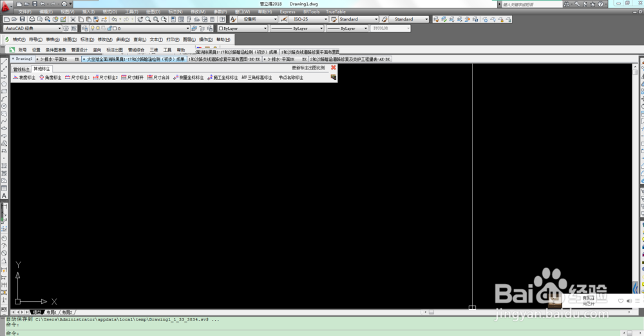Select the Spline draw tool
Image resolution: width=644 pixels, height=336 pixels.
click(x=4, y=121)
